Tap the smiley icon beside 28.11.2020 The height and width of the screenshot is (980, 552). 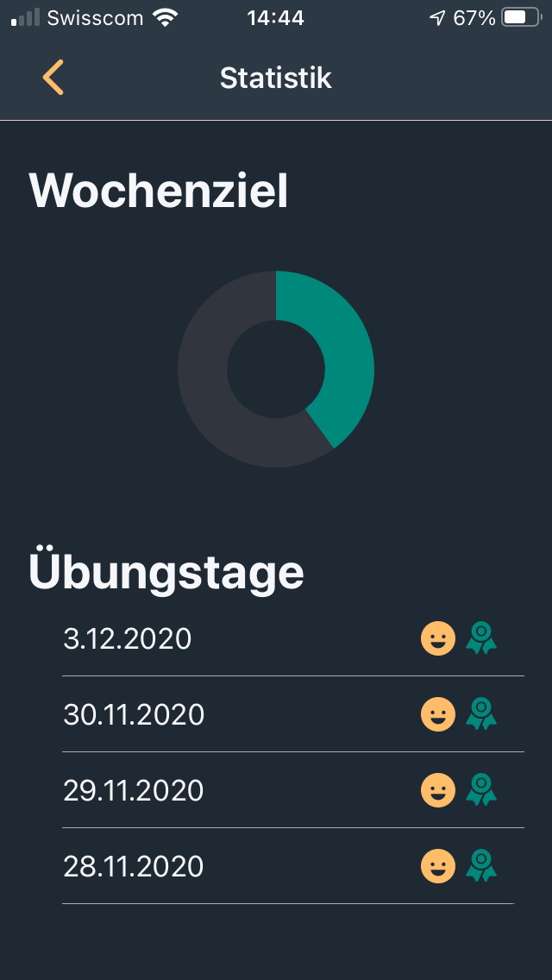(437, 866)
